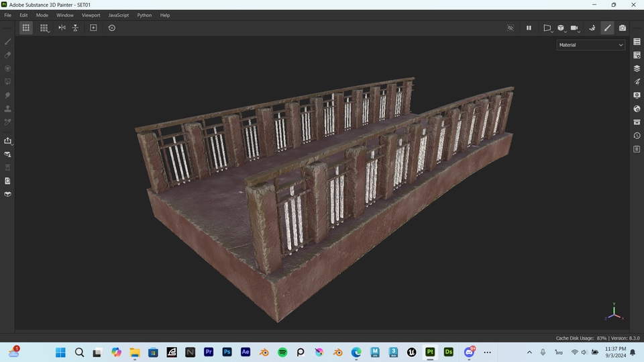Open the Display Settings panel icon
Image resolution: width=644 pixels, height=362 pixels.
[x=637, y=95]
